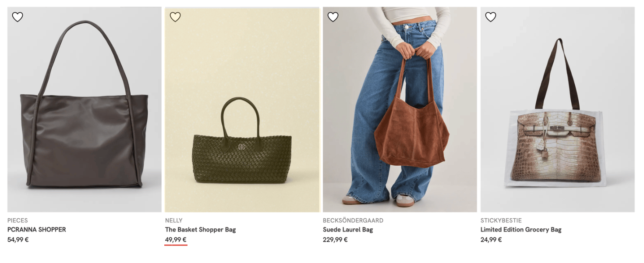Viewport: 644px width, 263px height.
Task: Open the PCRANNA SHOPPER product image
Action: [x=85, y=110]
